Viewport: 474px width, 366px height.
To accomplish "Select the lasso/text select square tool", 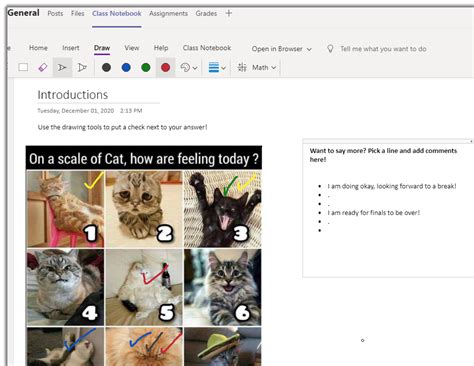I will pyautogui.click(x=23, y=67).
